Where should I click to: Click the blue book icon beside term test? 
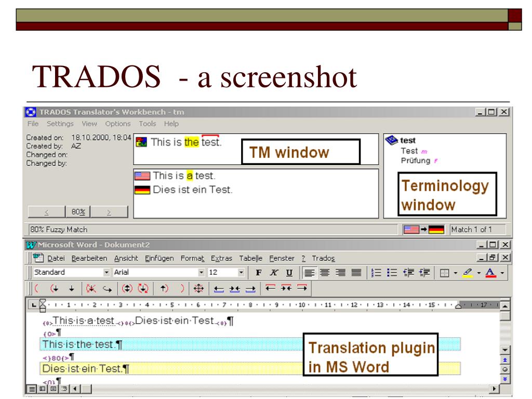[x=392, y=140]
